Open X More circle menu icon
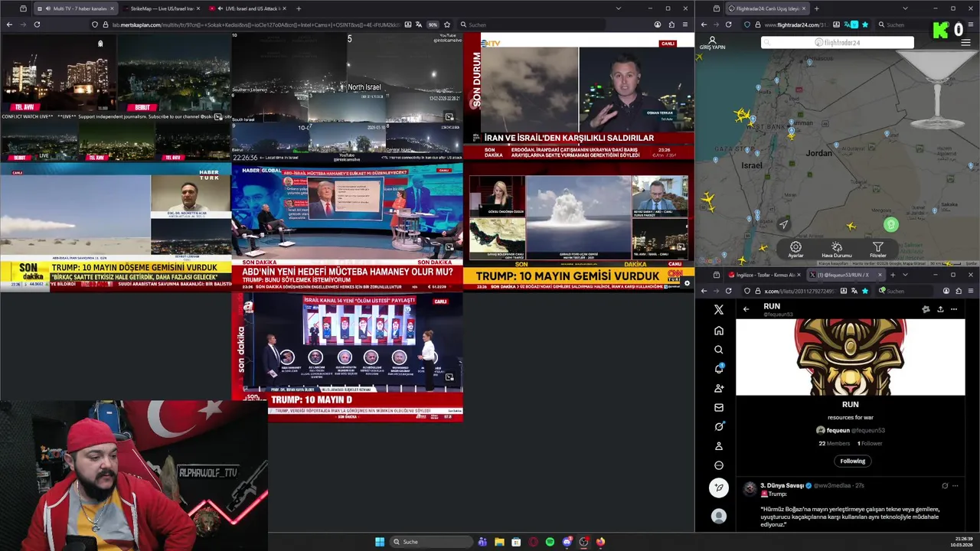 pos(718,465)
